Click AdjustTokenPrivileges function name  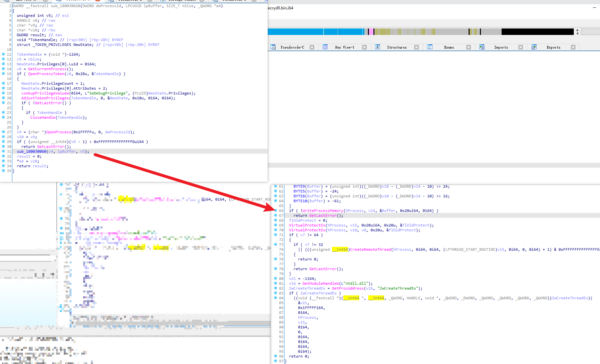(x=45, y=98)
